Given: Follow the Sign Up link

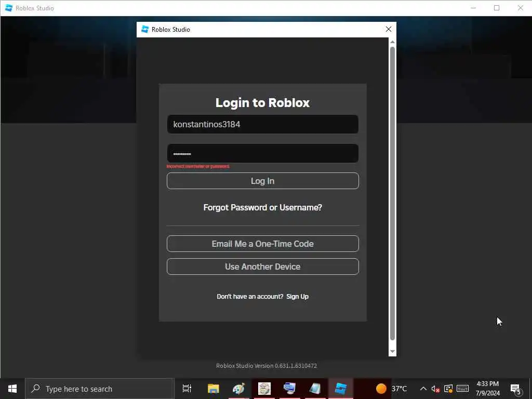Looking at the screenshot, I should point(297,297).
